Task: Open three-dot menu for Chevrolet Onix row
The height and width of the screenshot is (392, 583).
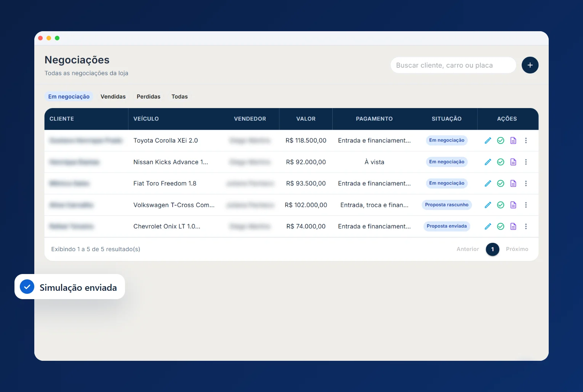Action: 526,226
